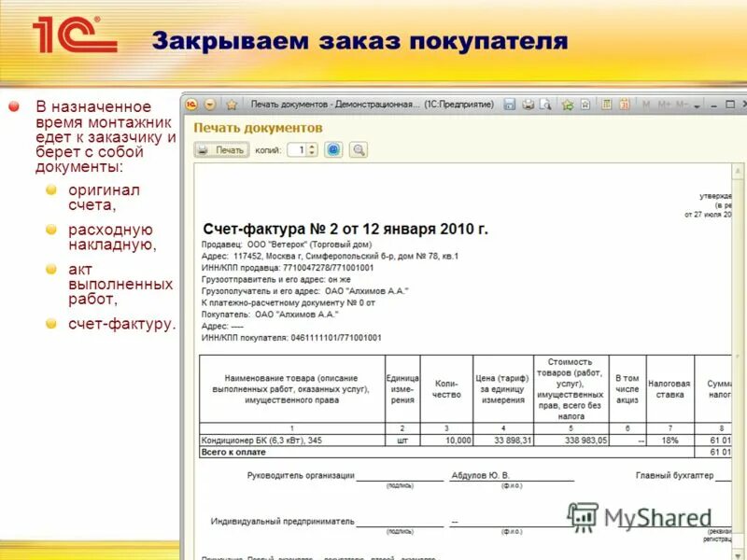Open the calendar icon in title bar

pos(625,105)
